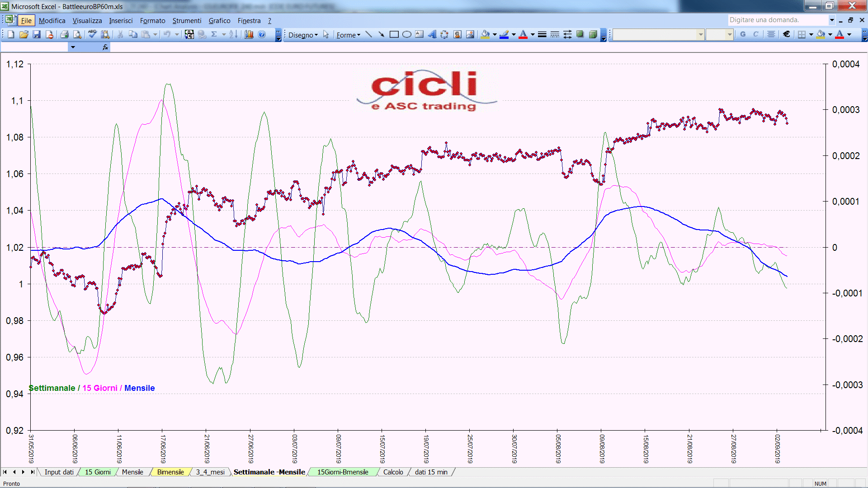Viewport: 868px width, 488px height.
Task: Click the Copy icon
Action: [133, 34]
